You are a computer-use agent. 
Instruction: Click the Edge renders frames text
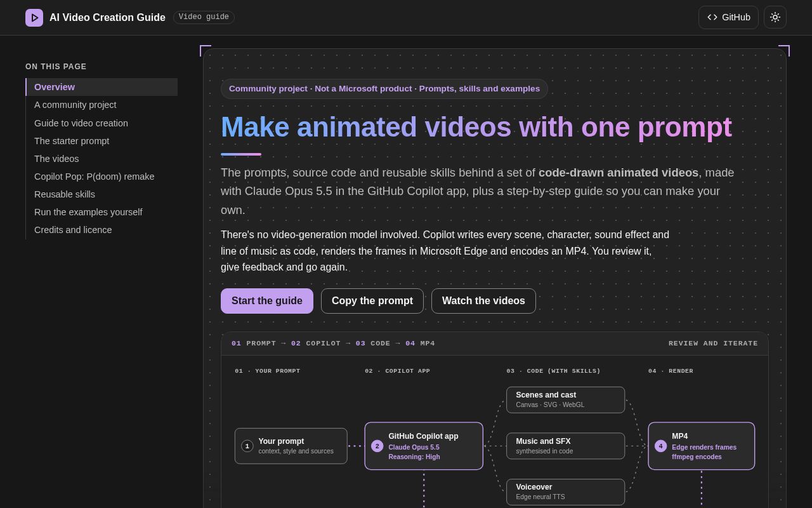[704, 448]
